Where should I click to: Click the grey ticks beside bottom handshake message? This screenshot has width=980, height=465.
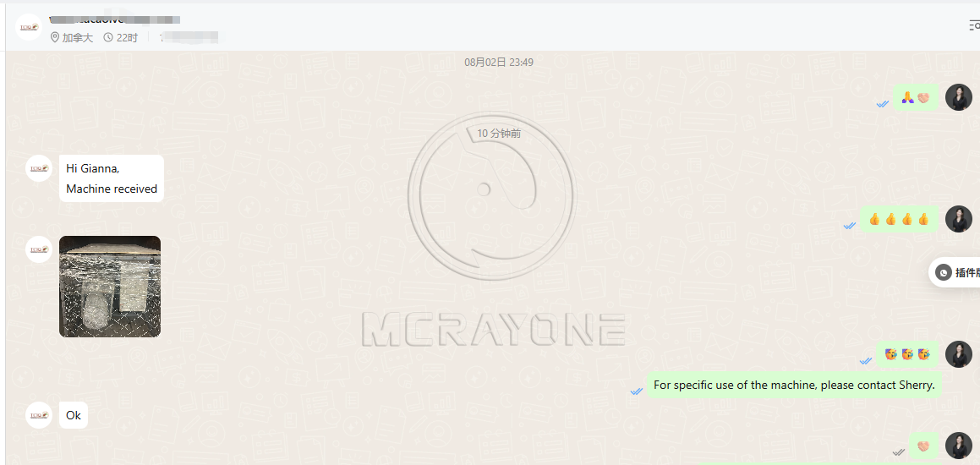[899, 451]
